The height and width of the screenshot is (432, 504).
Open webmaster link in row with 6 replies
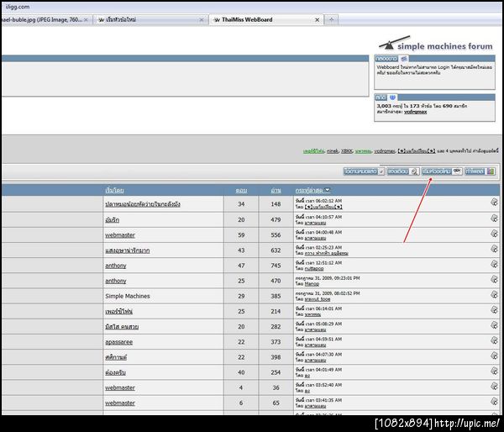pos(120,403)
